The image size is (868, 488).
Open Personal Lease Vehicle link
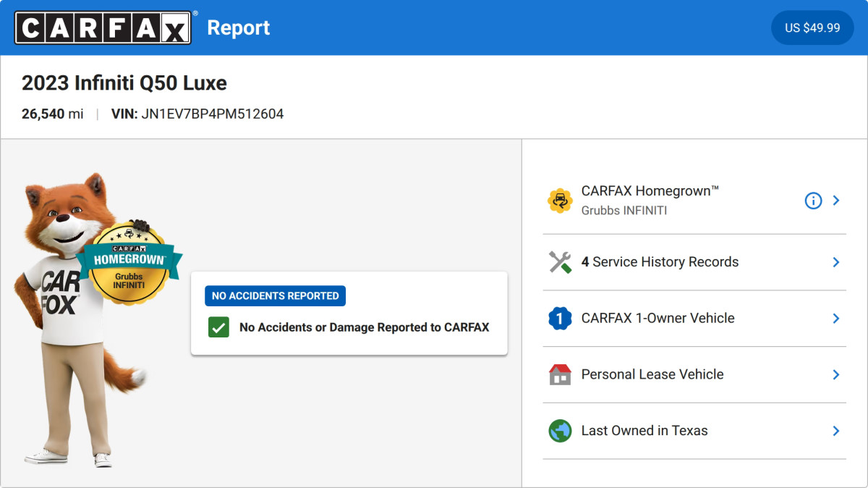[652, 374]
